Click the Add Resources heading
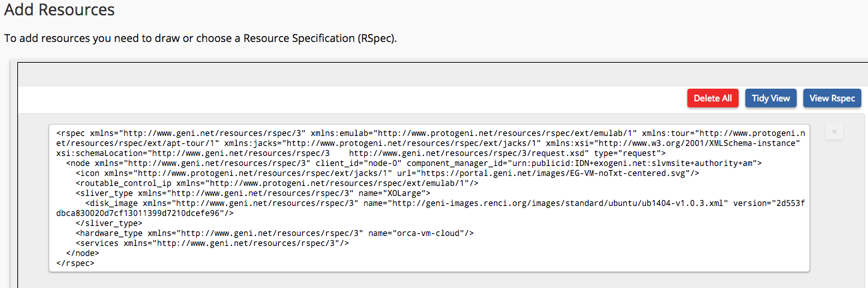Image resolution: width=868 pixels, height=288 pixels. (x=59, y=10)
